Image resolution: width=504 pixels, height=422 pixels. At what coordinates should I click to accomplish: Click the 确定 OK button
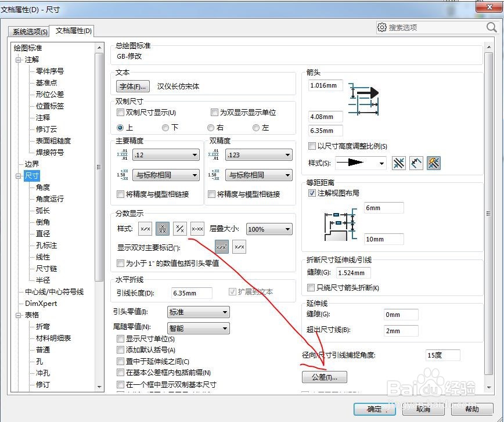point(375,409)
